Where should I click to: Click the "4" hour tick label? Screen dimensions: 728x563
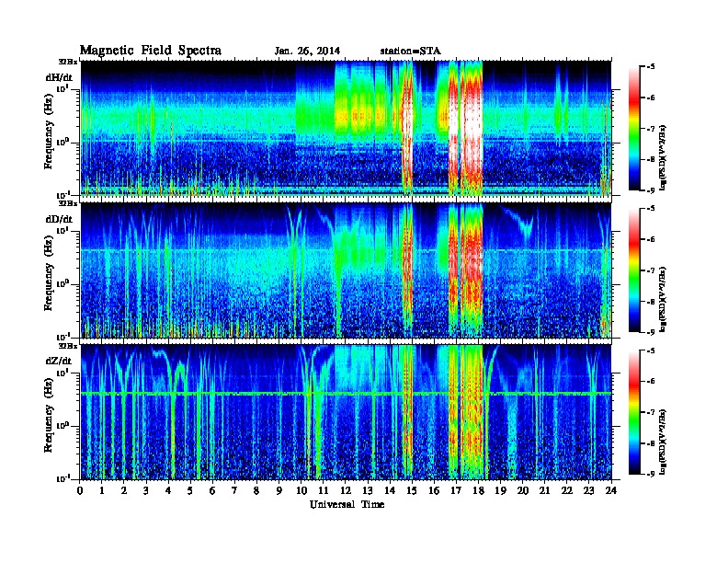[x=168, y=491]
